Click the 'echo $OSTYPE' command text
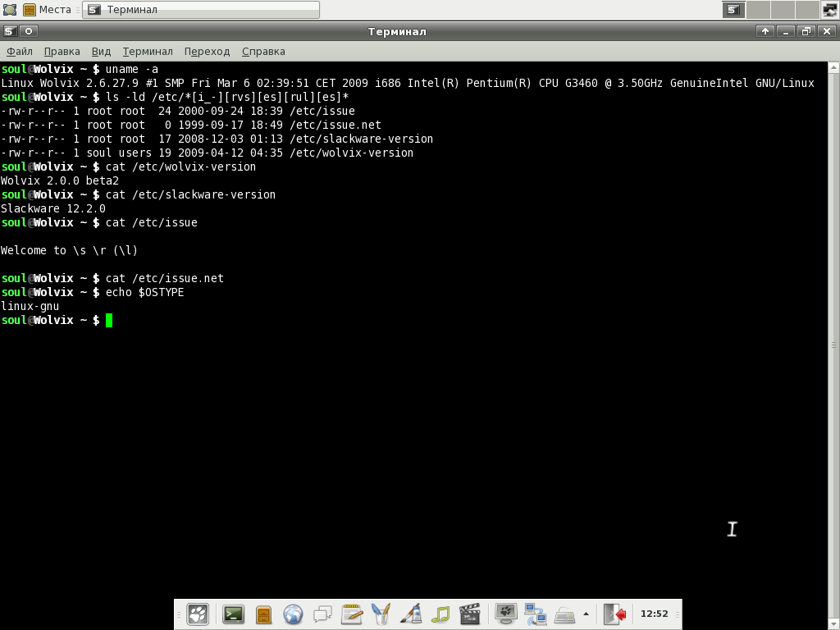The height and width of the screenshot is (630, 840). 144,292
